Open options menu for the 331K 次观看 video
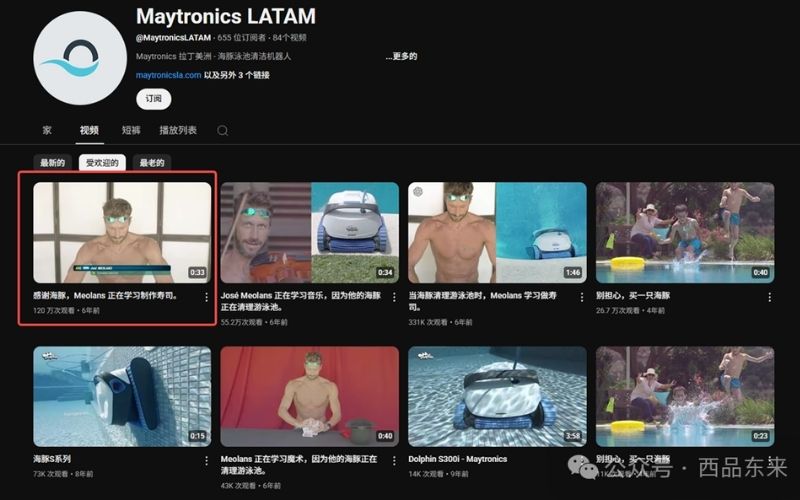The image size is (800, 500). pos(582,297)
